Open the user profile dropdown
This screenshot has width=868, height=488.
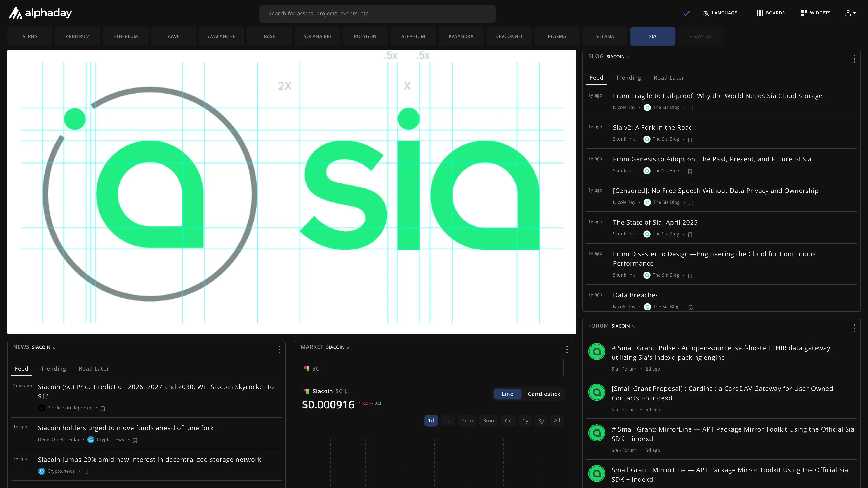tap(850, 13)
